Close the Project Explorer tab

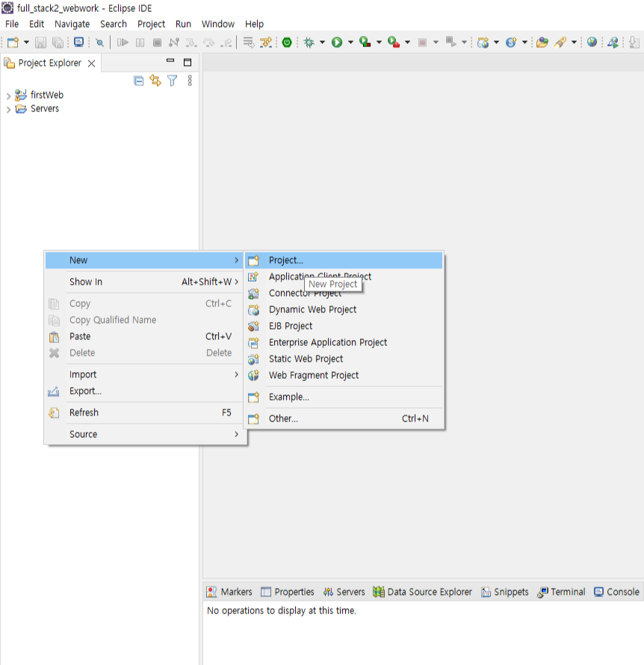[92, 64]
